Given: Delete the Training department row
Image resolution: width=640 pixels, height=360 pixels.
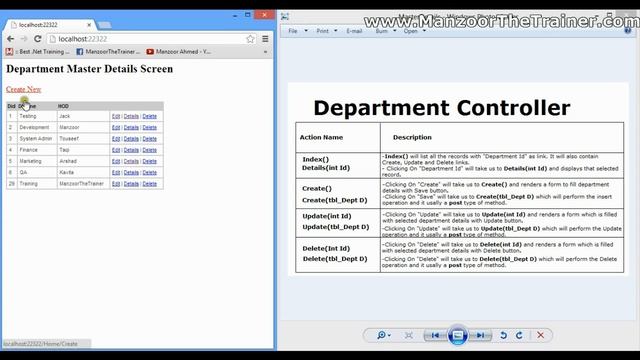Looking at the screenshot, I should [149, 184].
